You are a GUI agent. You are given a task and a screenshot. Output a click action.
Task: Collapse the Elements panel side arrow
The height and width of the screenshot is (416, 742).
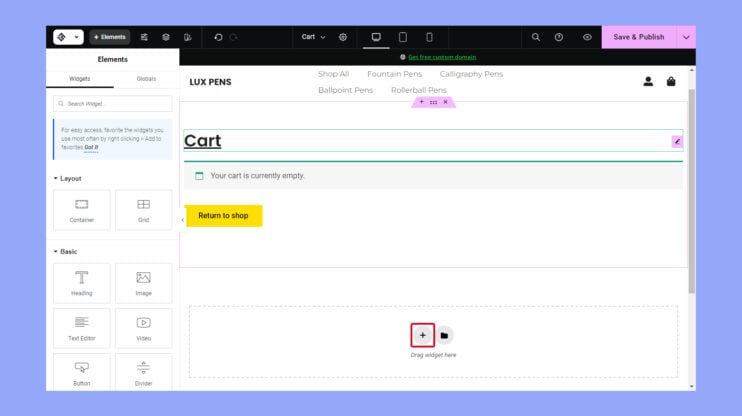pyautogui.click(x=183, y=220)
